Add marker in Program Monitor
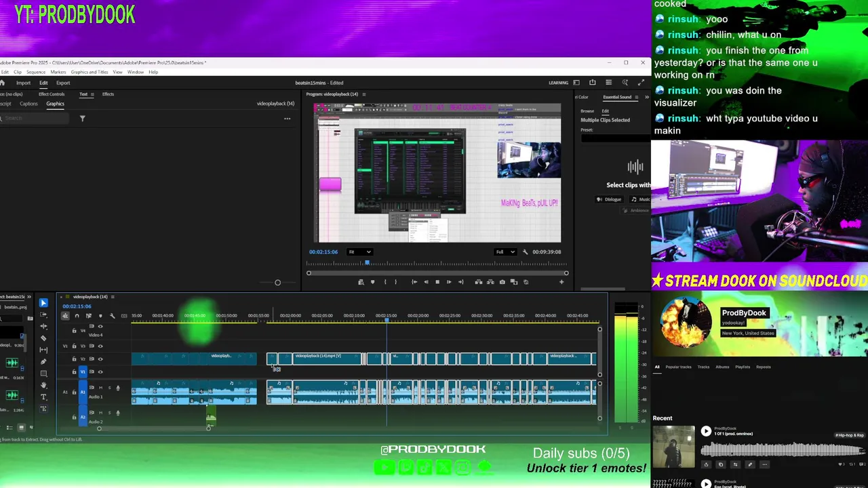 (x=372, y=282)
